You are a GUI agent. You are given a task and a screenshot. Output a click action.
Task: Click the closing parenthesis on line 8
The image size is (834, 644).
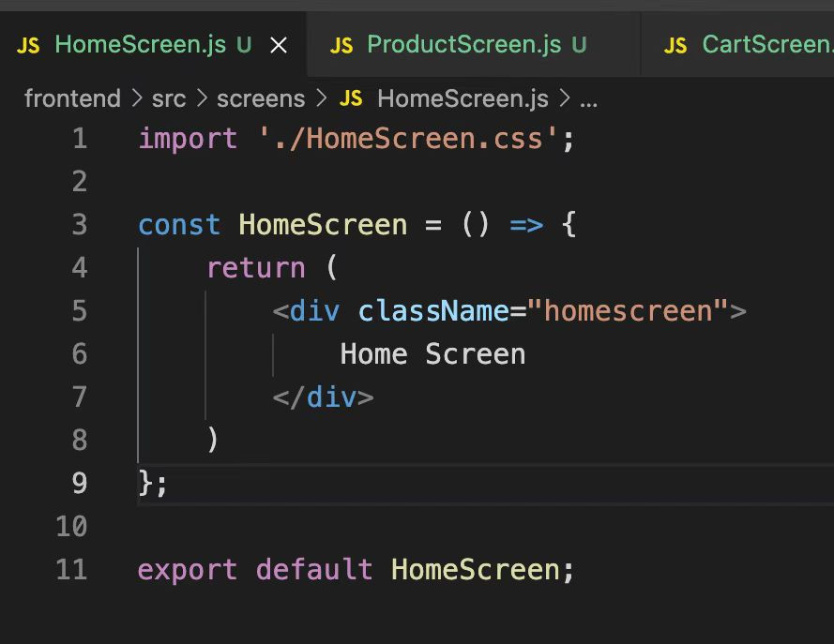[x=212, y=440]
